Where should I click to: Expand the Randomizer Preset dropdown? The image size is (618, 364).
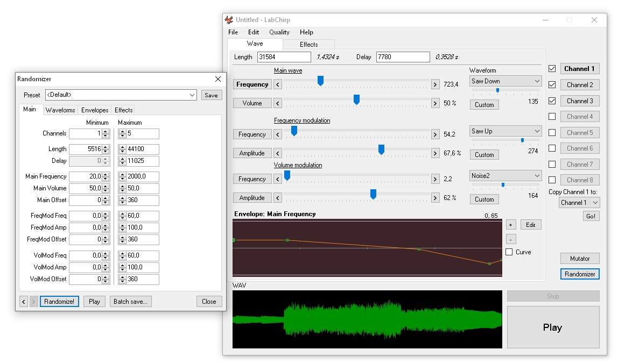(x=193, y=95)
